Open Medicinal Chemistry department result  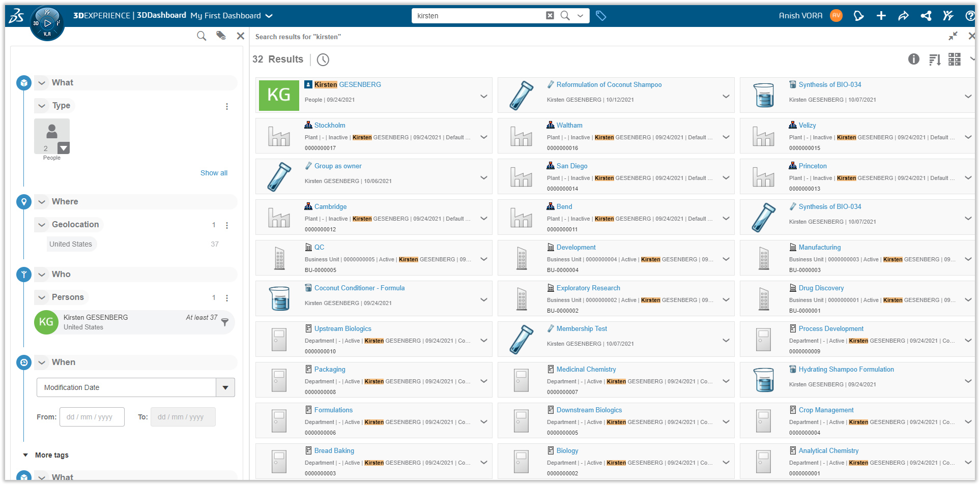[586, 369]
